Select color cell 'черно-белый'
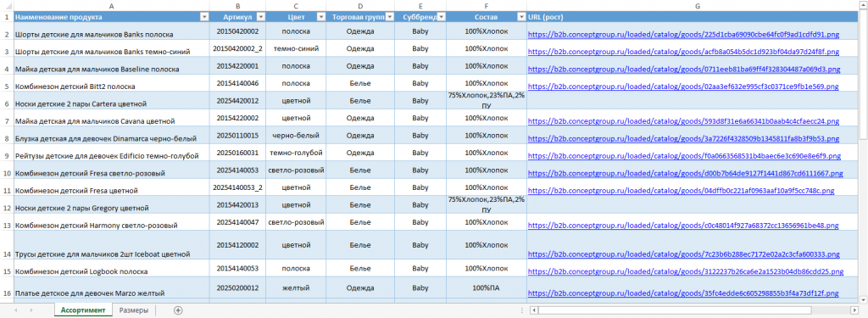The image size is (868, 318). (x=296, y=135)
